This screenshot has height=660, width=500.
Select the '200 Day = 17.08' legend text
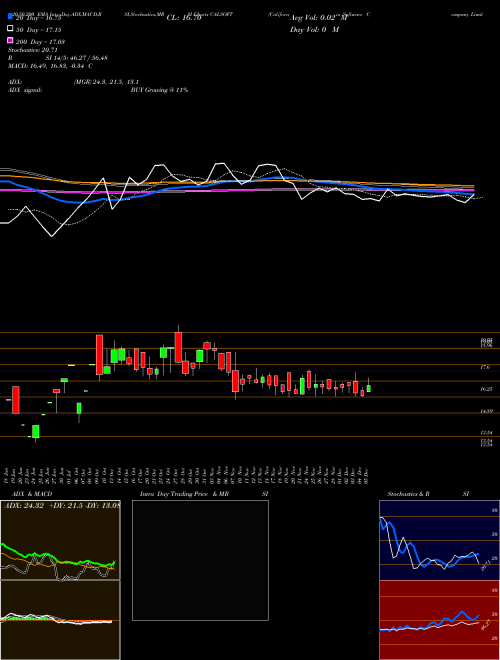[41, 42]
